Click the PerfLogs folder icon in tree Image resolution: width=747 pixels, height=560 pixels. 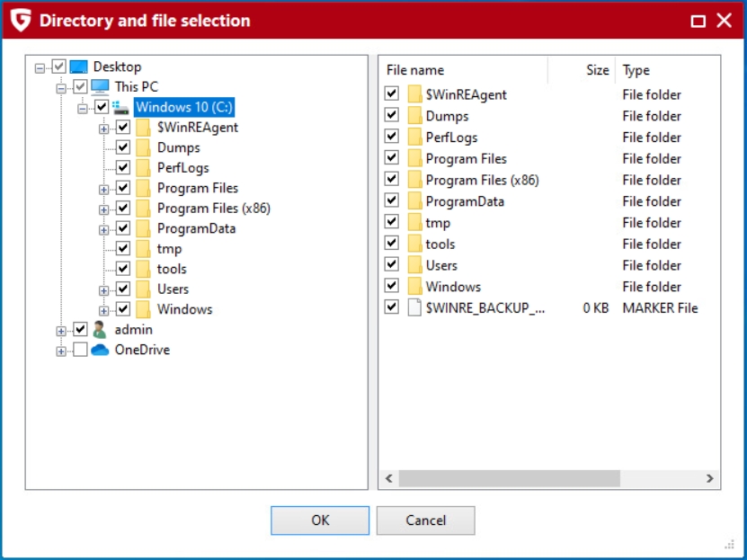coord(143,167)
